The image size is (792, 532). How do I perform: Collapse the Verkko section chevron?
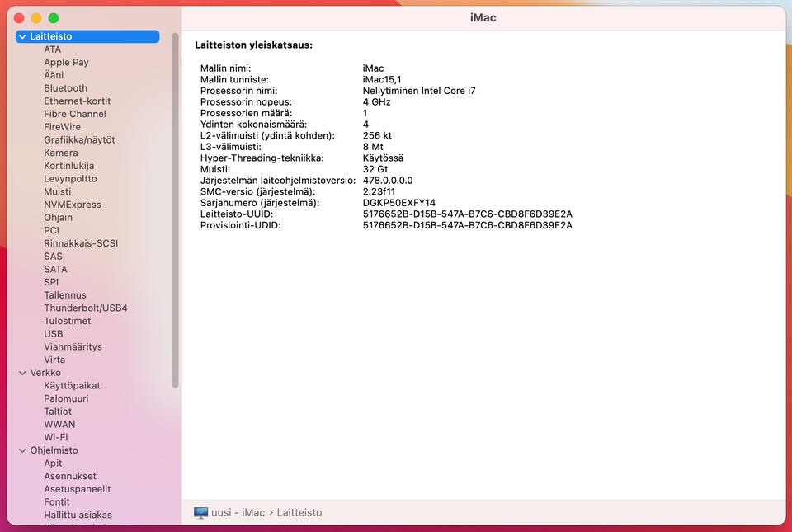(x=22, y=373)
